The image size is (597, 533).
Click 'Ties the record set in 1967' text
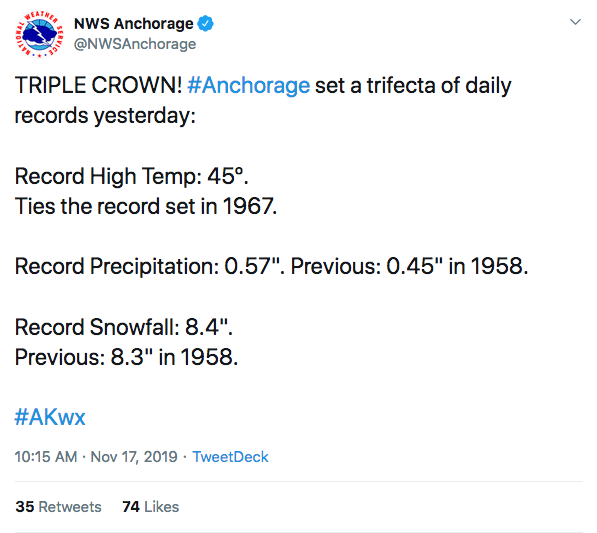click(x=146, y=206)
